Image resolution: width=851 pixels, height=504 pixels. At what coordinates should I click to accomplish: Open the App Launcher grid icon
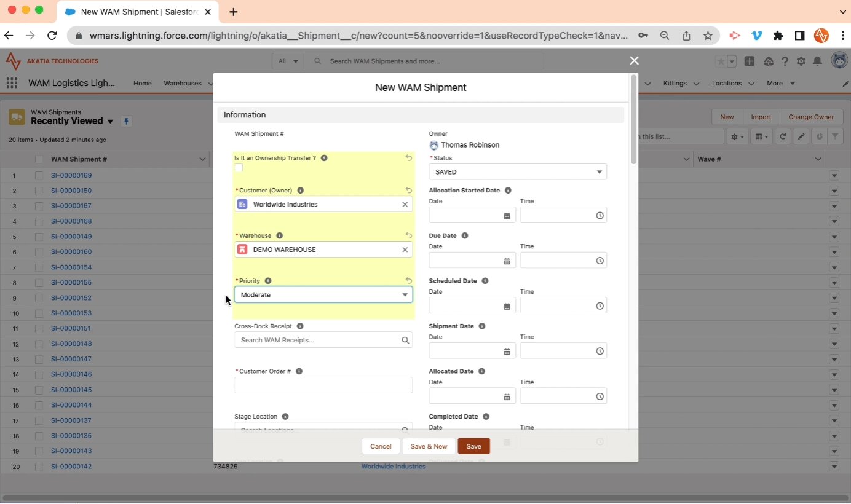12,83
